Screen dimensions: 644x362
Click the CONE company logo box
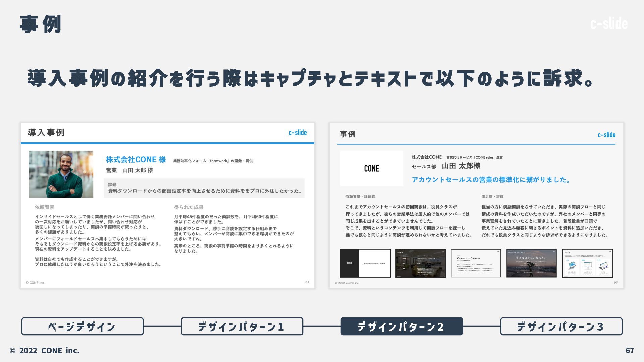[372, 168]
